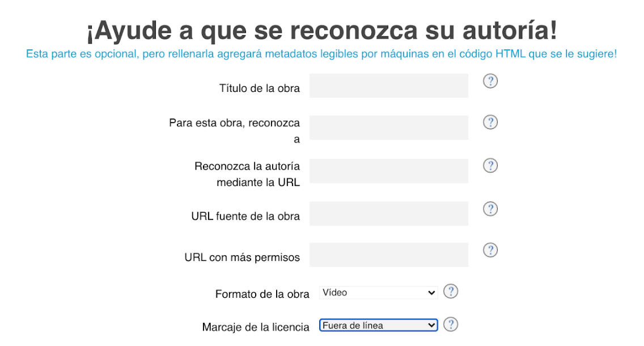
Task: Click the 'URL con más permisos' input box
Action: (388, 255)
